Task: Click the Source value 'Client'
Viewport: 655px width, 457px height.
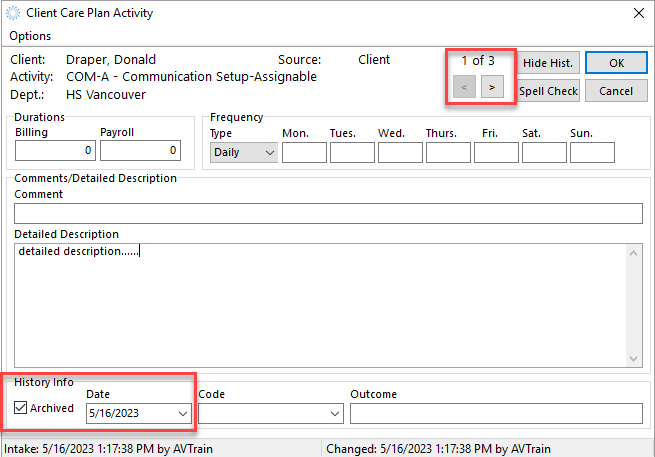Action: tap(374, 60)
